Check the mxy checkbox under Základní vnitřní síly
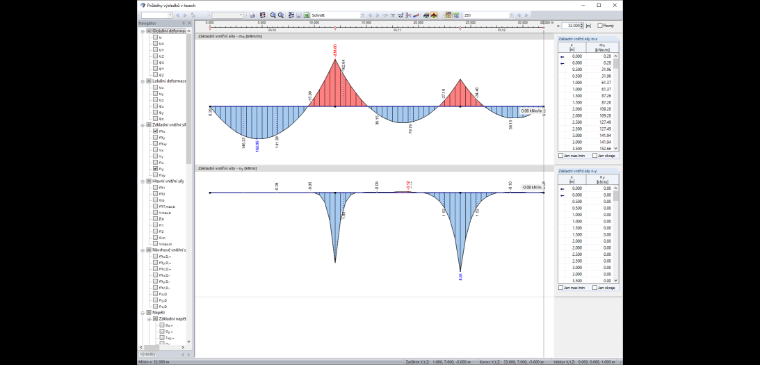Viewport: 760px width, 365px height. coord(155,143)
